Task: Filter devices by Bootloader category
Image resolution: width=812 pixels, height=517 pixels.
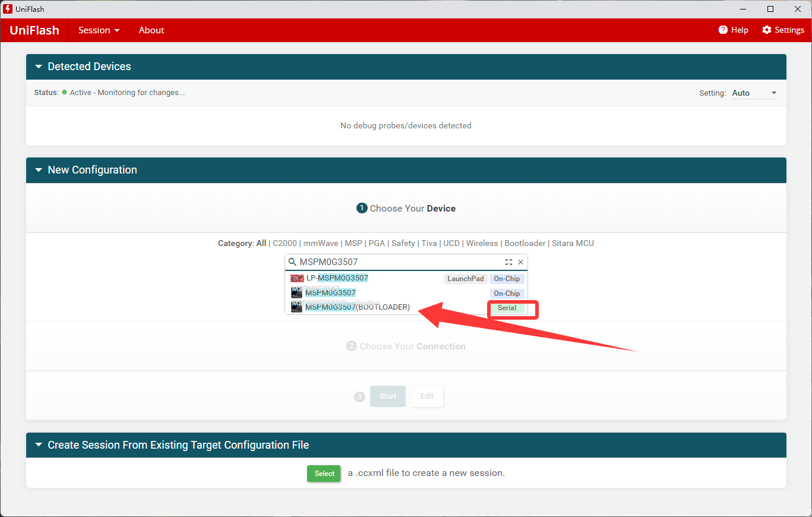Action: (x=525, y=243)
